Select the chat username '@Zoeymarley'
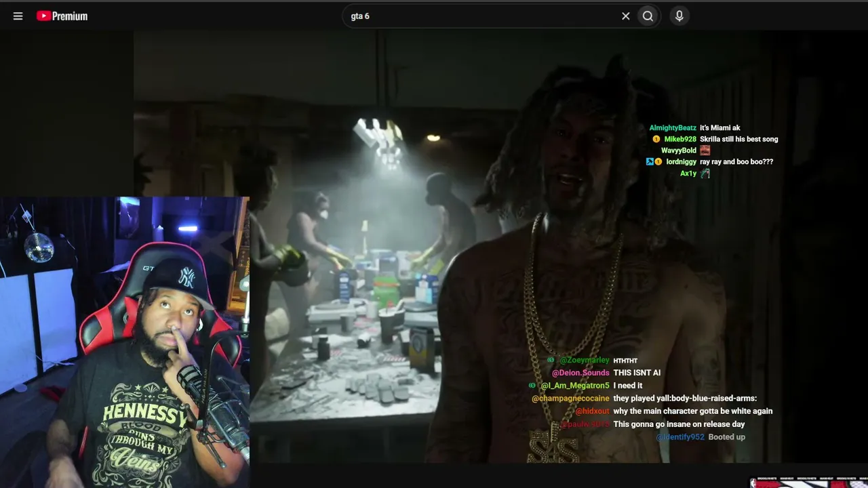Viewport: 868px width, 488px height. [585, 361]
